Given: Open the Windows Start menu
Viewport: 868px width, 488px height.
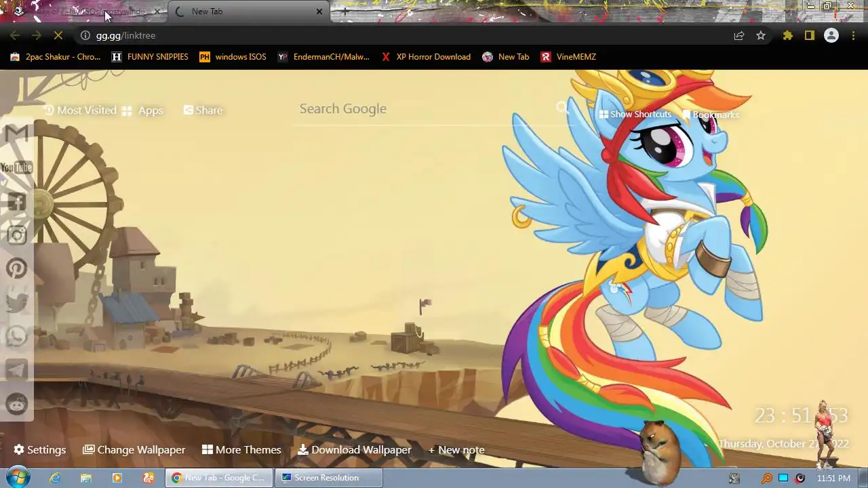Looking at the screenshot, I should 16,478.
